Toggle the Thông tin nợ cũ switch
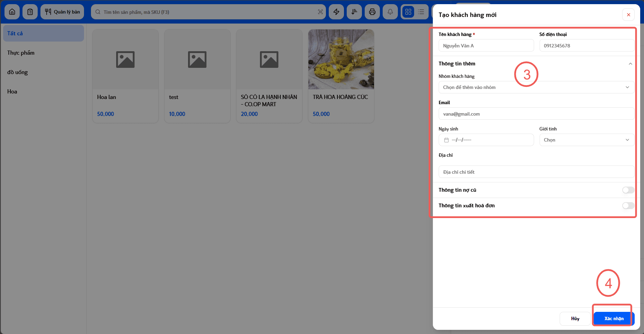 (x=628, y=190)
